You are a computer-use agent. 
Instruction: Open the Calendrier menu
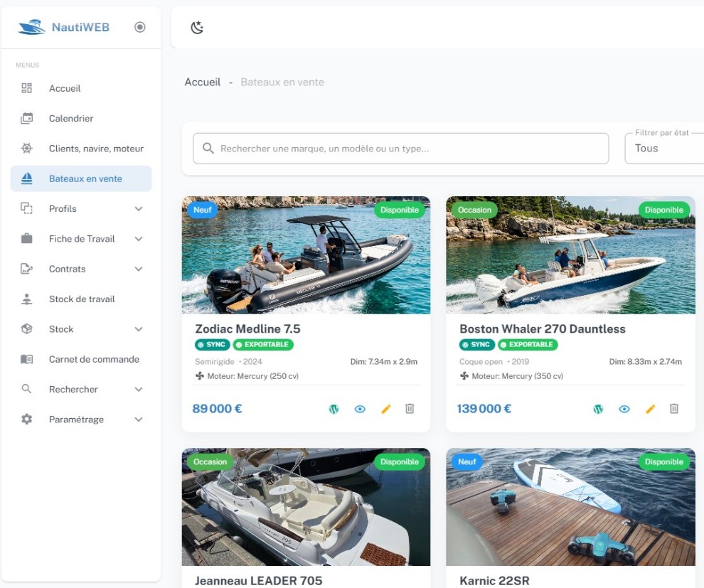(x=81, y=119)
